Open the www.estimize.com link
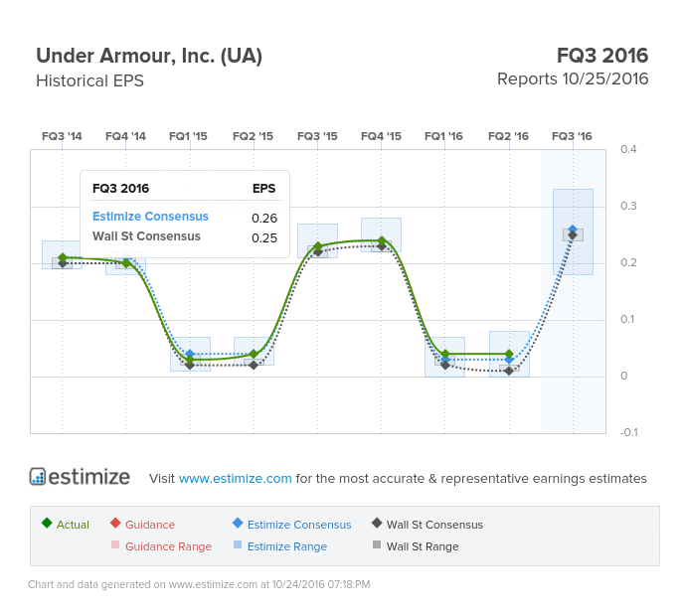The height and width of the screenshot is (616, 681). [235, 478]
